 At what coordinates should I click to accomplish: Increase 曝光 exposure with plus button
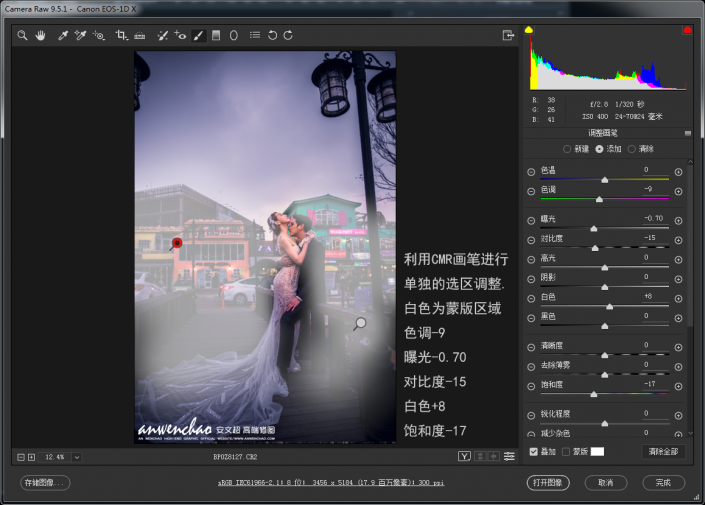pyautogui.click(x=678, y=218)
